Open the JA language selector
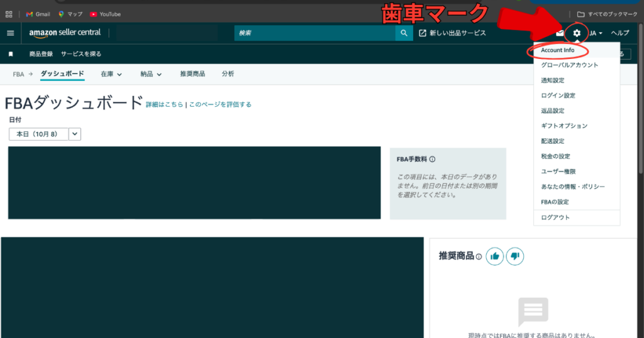 pos(596,33)
